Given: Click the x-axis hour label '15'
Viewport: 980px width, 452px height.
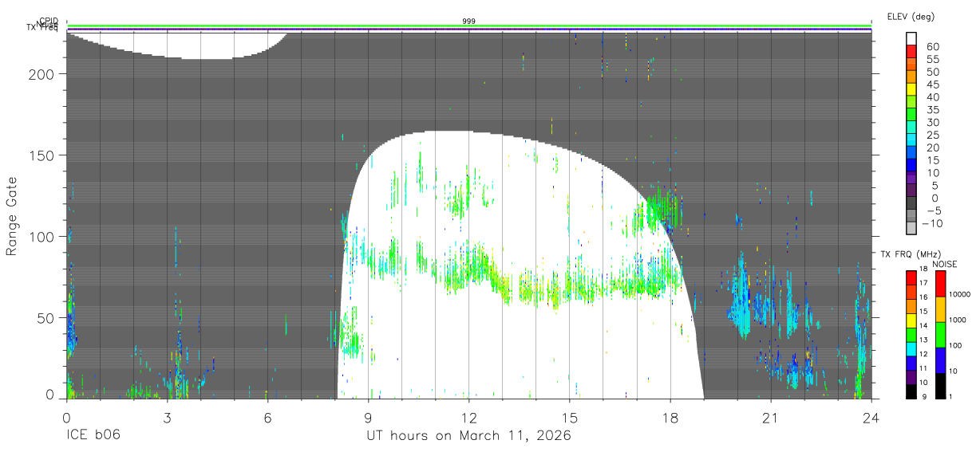Looking at the screenshot, I should pos(569,418).
